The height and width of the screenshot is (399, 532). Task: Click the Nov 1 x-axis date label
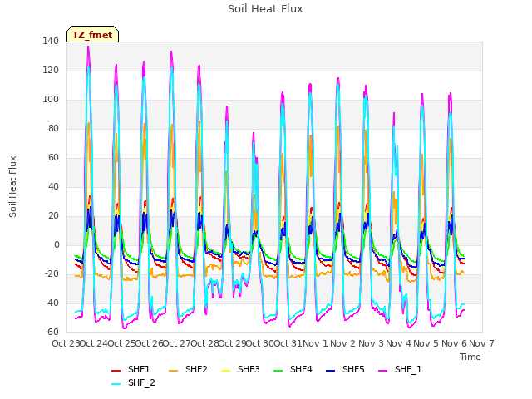[316, 343]
